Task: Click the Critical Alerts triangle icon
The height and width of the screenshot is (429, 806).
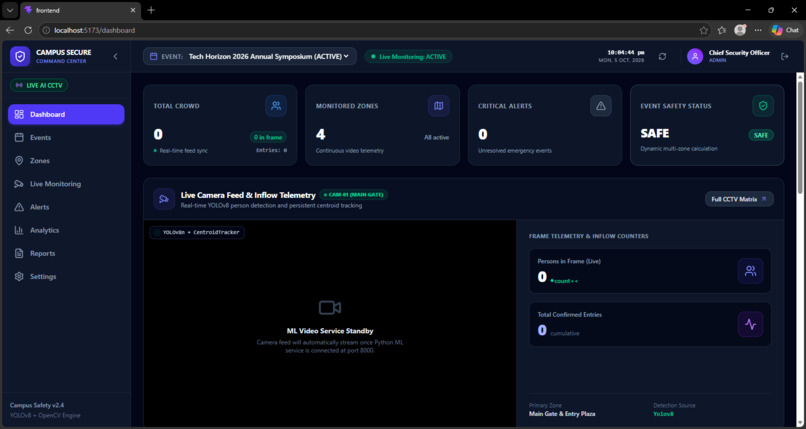Action: pyautogui.click(x=601, y=106)
